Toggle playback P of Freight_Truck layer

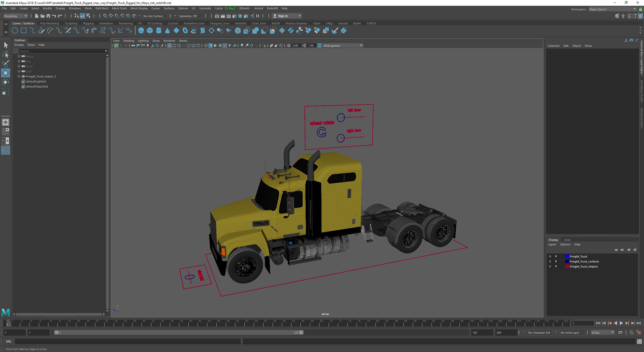556,256
